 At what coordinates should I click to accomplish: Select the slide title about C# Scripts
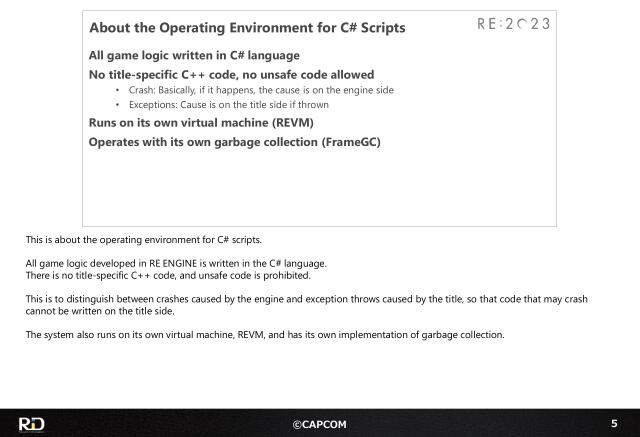247,28
